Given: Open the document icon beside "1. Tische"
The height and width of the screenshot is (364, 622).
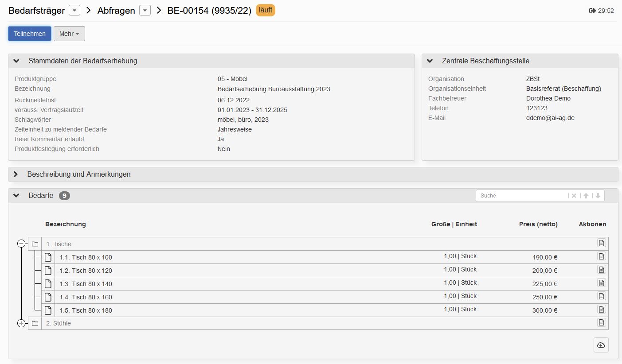Looking at the screenshot, I should pyautogui.click(x=601, y=243).
